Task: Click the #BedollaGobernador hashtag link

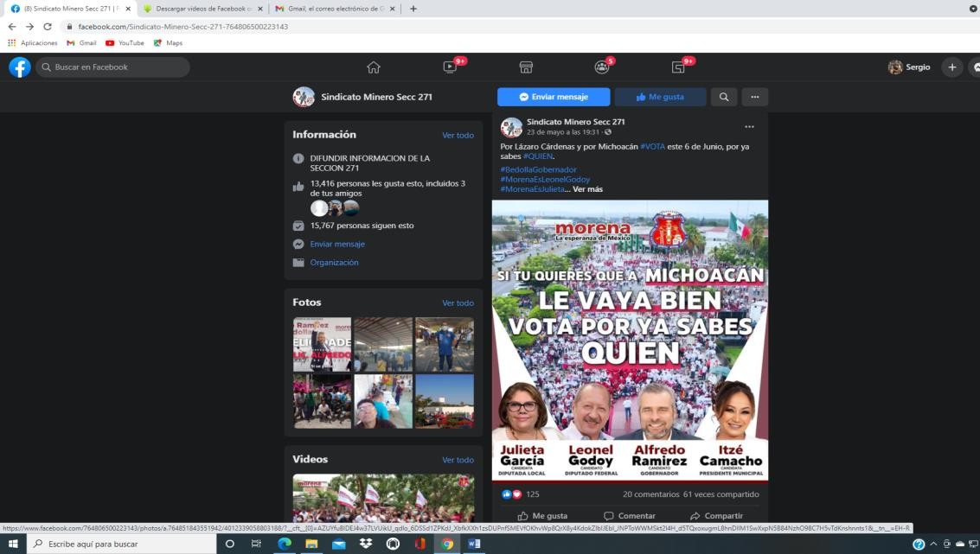Action: click(538, 169)
